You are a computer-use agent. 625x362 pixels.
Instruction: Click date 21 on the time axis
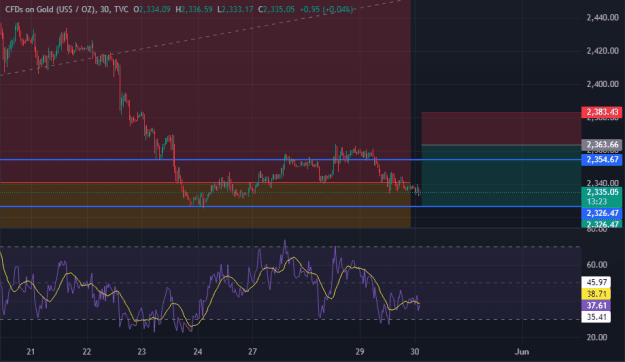(x=31, y=352)
